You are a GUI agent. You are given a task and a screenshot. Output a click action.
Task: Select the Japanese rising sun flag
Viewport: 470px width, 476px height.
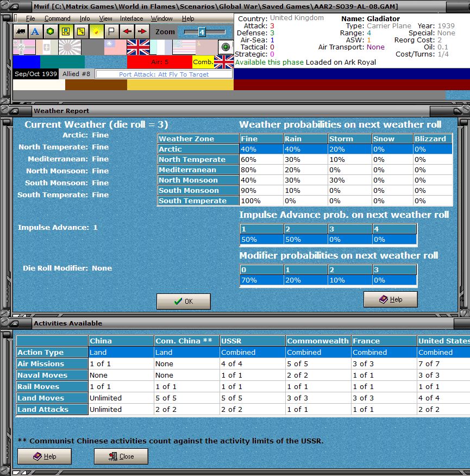70,47
